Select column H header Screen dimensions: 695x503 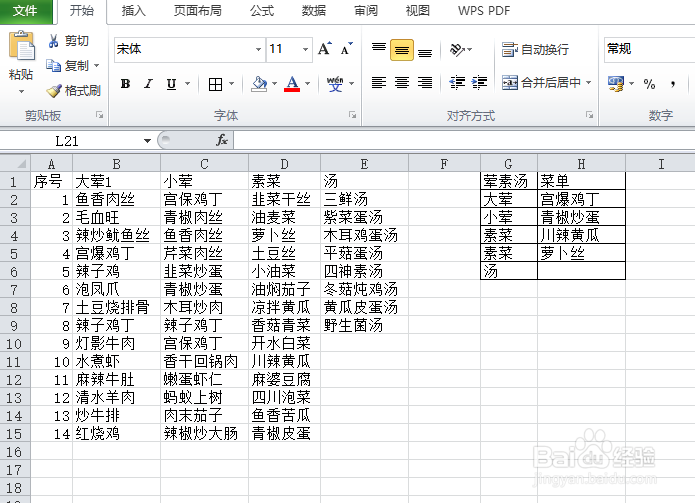[x=581, y=164]
